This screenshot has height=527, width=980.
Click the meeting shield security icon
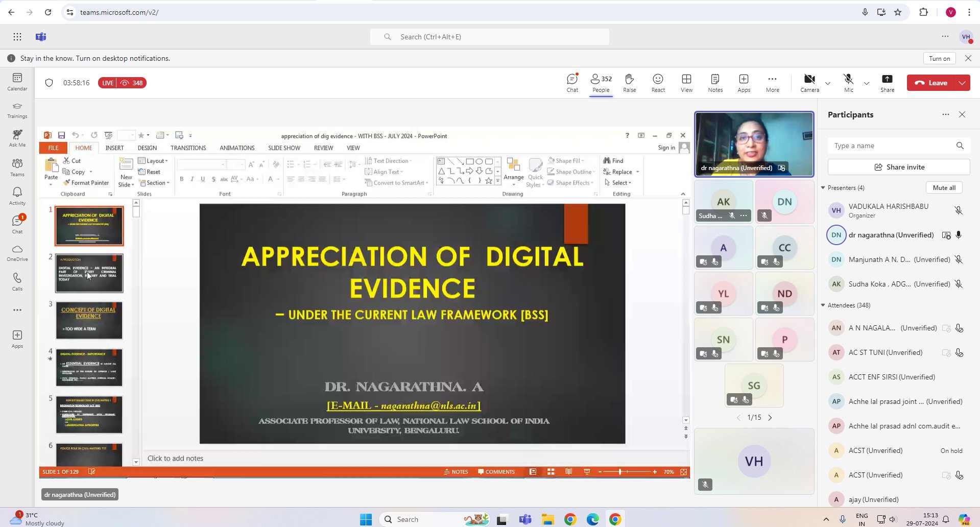[x=49, y=83]
